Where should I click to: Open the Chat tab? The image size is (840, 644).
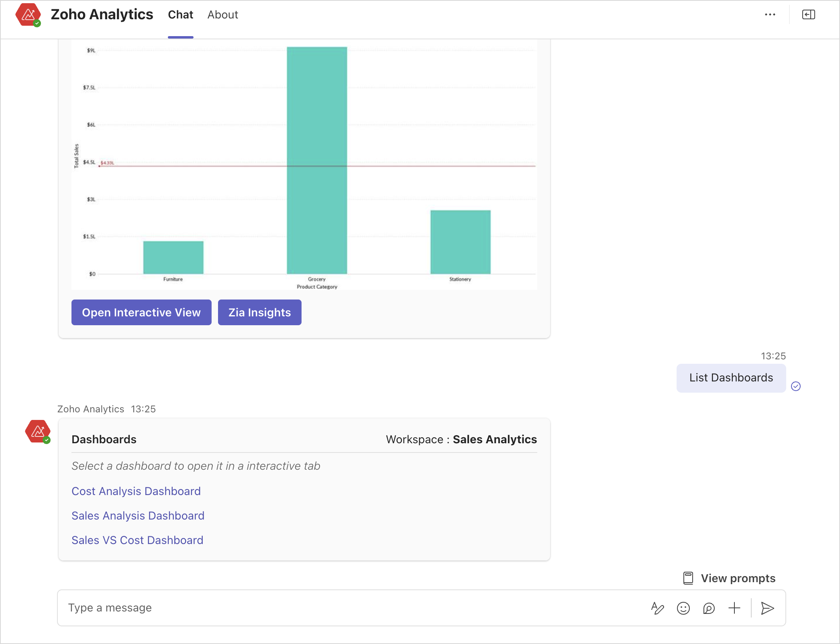tap(180, 15)
